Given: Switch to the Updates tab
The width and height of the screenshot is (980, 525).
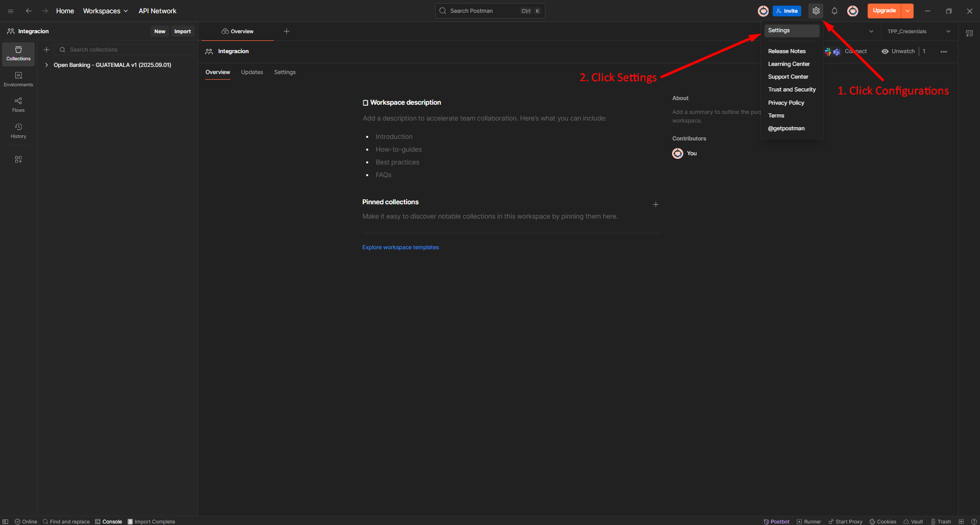Looking at the screenshot, I should tap(252, 72).
